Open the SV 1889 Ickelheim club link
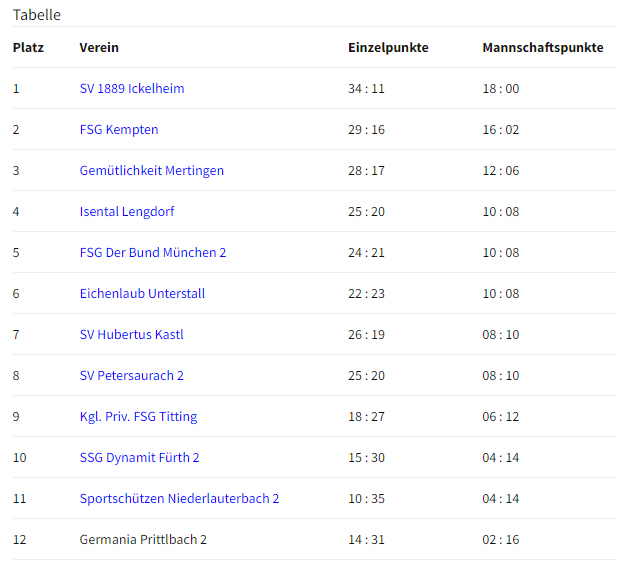Viewport: 622px width, 584px height. click(132, 88)
